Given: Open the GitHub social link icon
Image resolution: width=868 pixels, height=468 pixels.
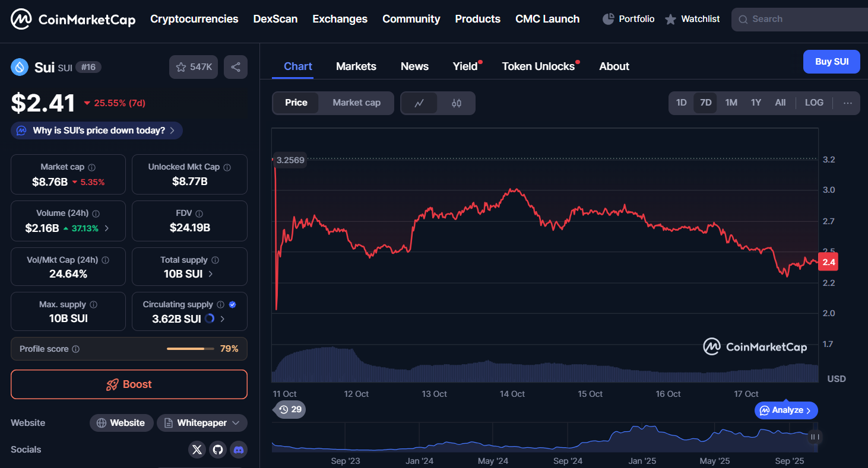Looking at the screenshot, I should tap(218, 450).
